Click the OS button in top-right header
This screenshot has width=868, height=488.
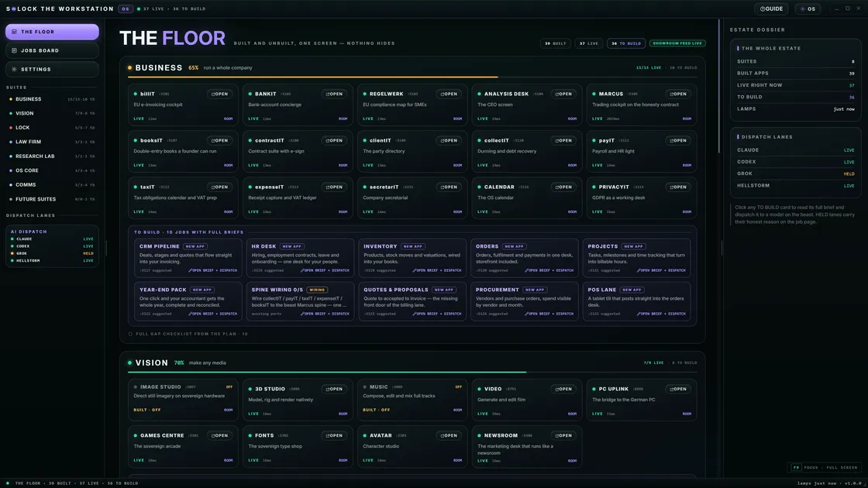(808, 9)
